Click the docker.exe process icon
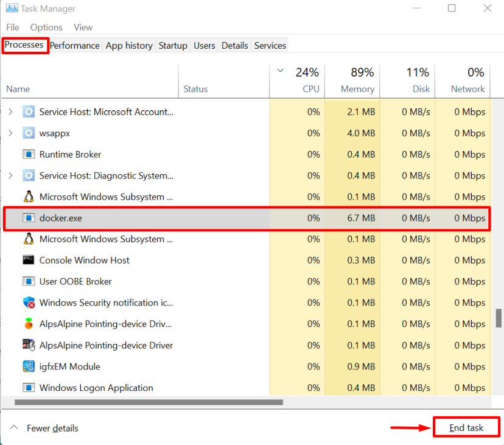The image size is (504, 445). [x=29, y=218]
